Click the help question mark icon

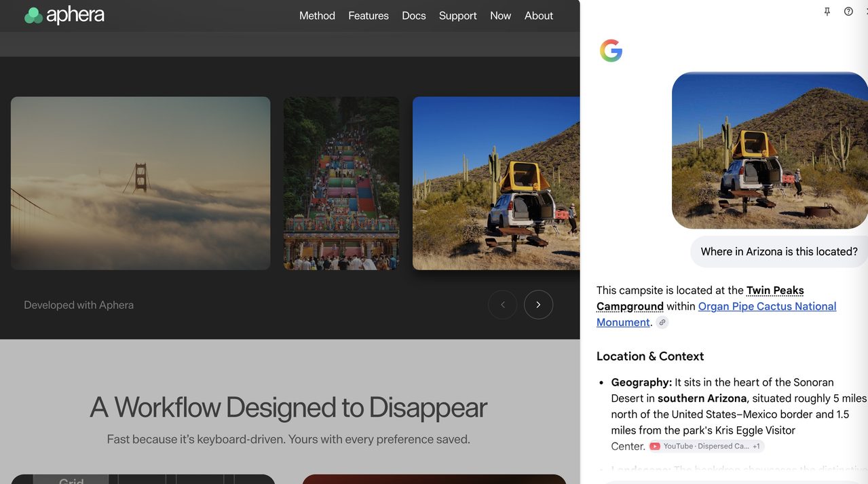pos(848,12)
